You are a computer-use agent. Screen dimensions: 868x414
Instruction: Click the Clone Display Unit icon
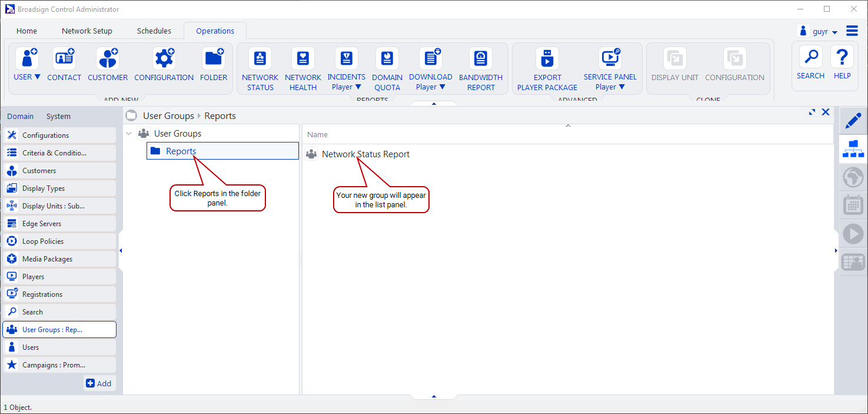675,59
